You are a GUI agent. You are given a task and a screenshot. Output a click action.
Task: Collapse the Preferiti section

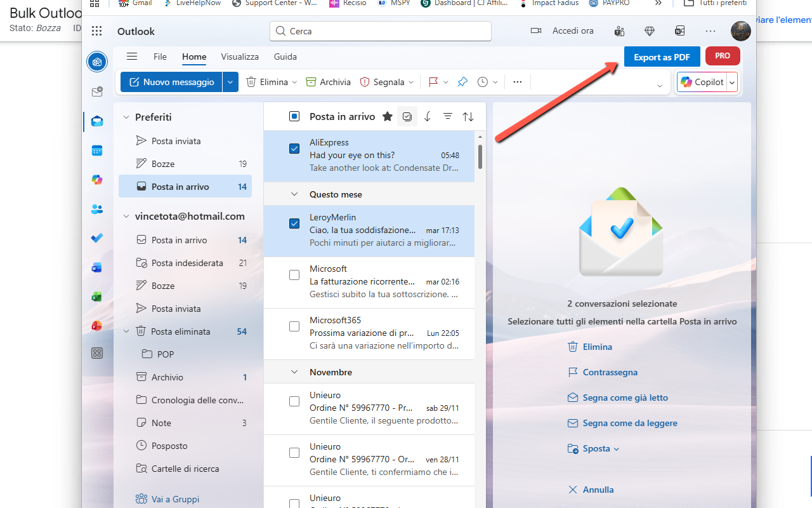pyautogui.click(x=126, y=117)
